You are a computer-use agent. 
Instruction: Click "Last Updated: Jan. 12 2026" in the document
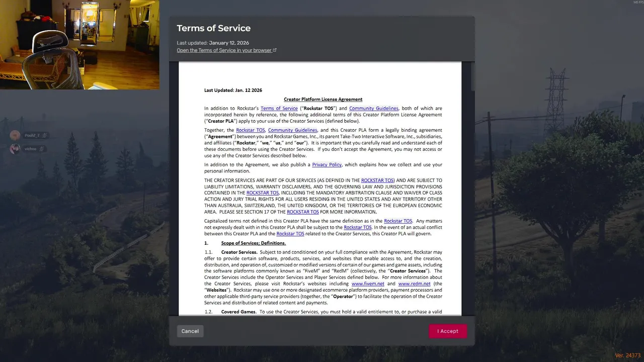pos(233,90)
